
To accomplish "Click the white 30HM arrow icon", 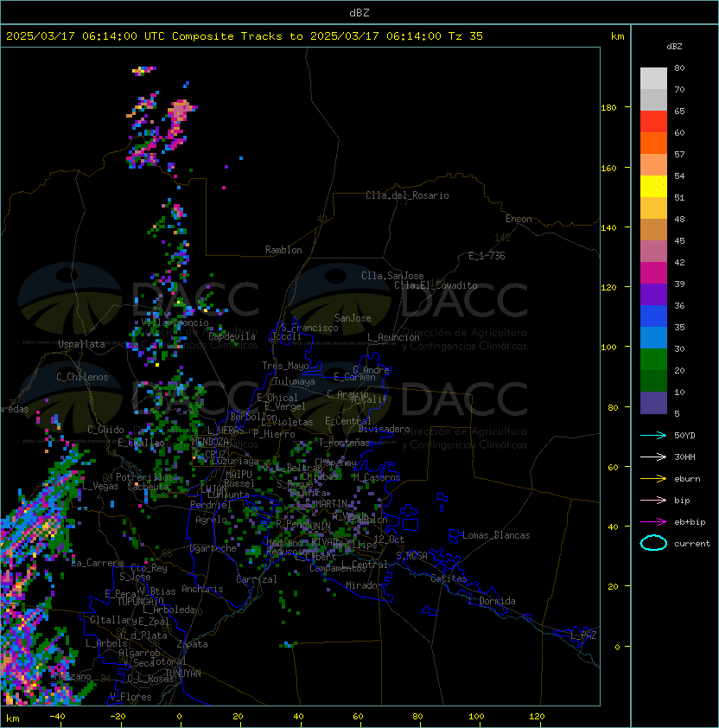I will coord(653,457).
